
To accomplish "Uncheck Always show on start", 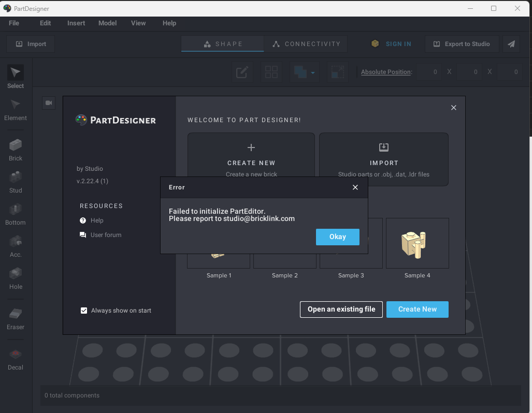I will [84, 311].
